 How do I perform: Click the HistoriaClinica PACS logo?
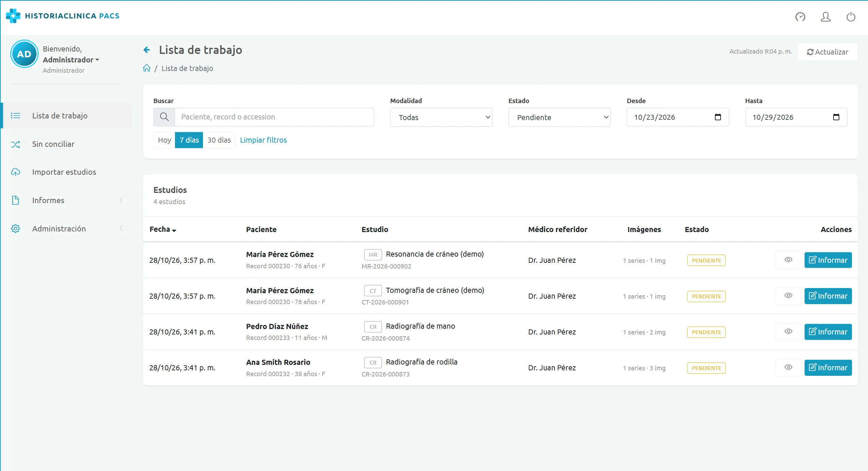pyautogui.click(x=63, y=16)
